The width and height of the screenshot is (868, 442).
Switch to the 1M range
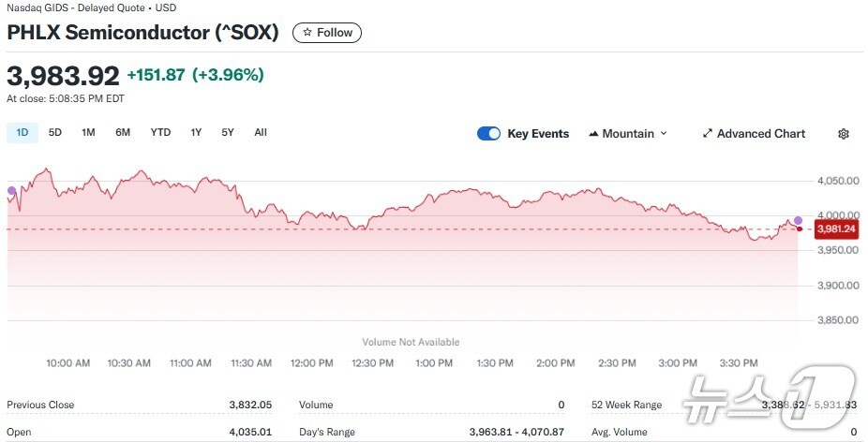pyautogui.click(x=88, y=133)
